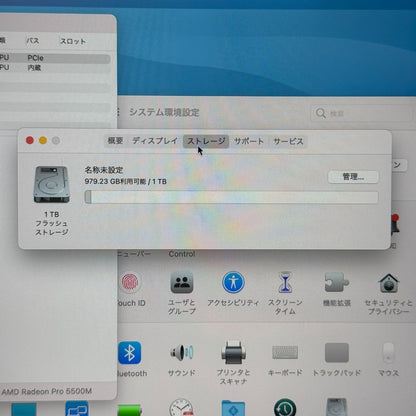Open Users & Groups (ユーザとグループ) pane
The width and height of the screenshot is (416, 416).
pos(182,283)
